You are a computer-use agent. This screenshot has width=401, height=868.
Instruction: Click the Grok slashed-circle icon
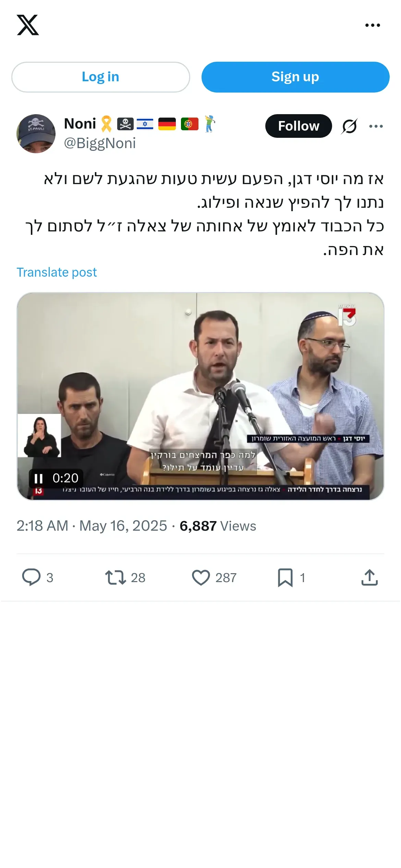coord(349,126)
